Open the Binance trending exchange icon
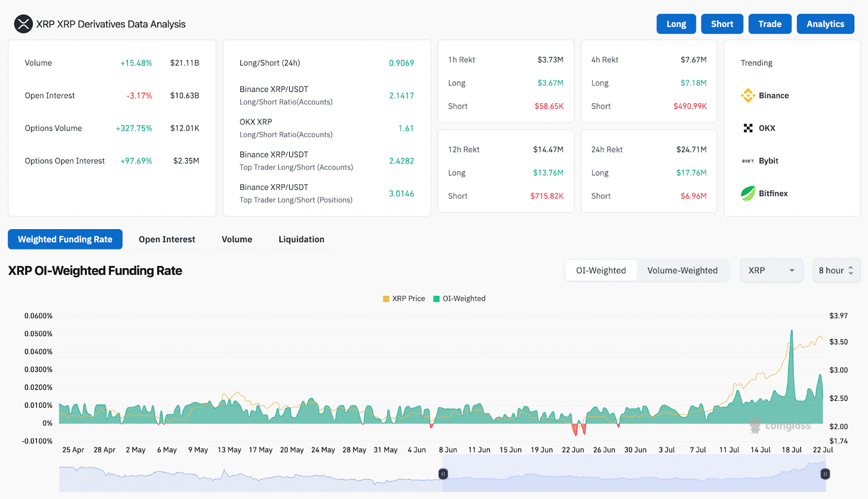The image size is (868, 499). pos(748,96)
